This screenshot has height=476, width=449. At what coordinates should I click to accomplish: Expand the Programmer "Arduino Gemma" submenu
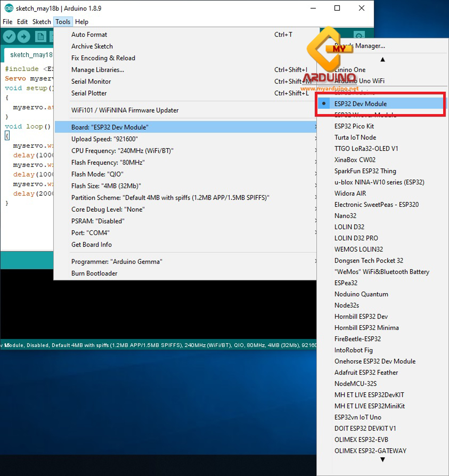click(116, 262)
